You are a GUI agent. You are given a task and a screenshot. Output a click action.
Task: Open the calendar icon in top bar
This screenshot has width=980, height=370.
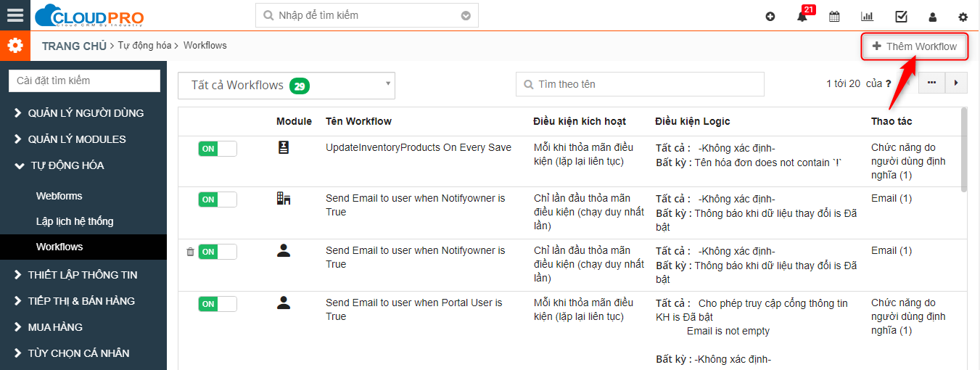pyautogui.click(x=834, y=16)
